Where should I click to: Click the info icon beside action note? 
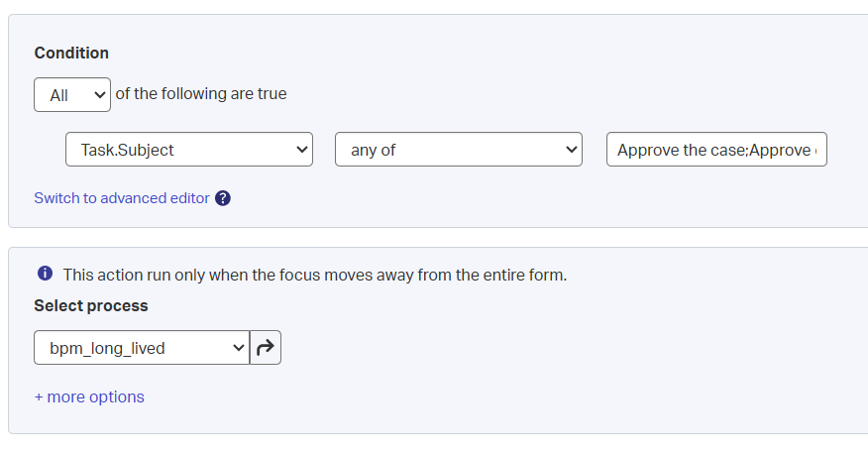[45, 274]
